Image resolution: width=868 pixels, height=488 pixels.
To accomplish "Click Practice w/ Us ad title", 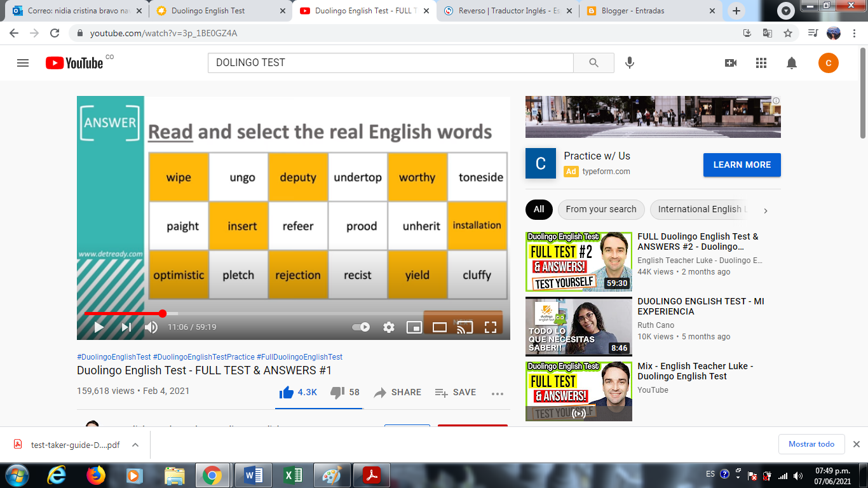I will 597,156.
